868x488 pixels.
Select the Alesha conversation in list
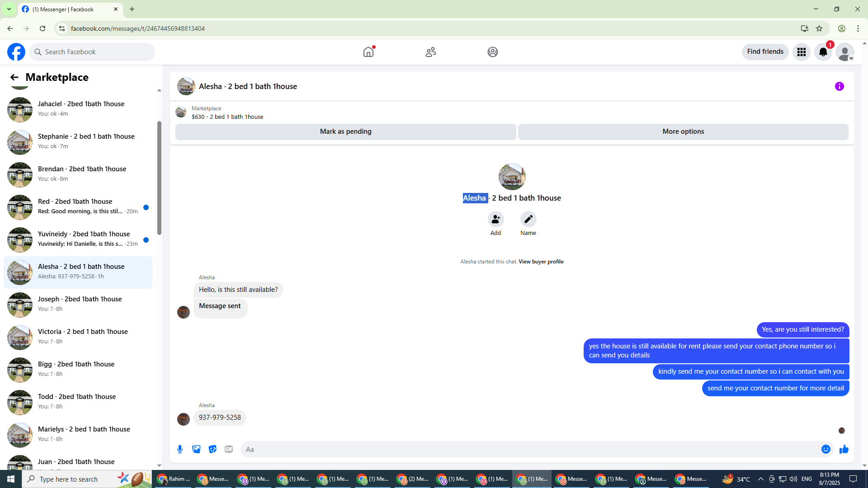(x=78, y=272)
